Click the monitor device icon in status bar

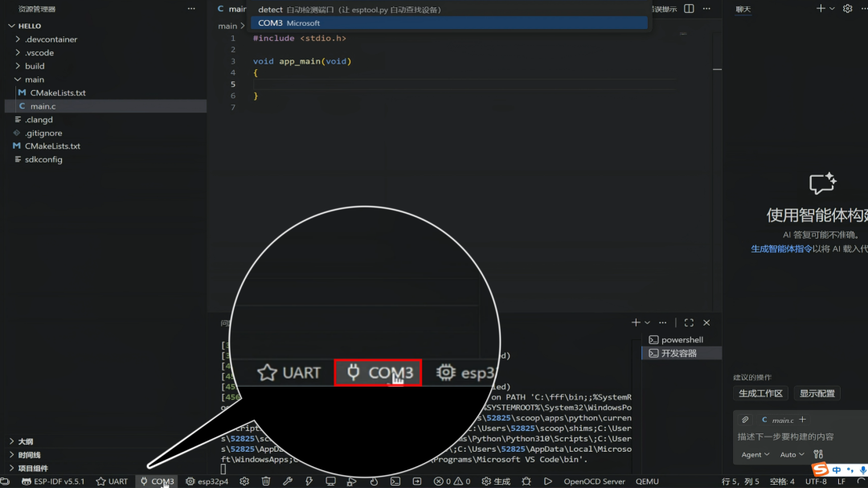tap(330, 482)
